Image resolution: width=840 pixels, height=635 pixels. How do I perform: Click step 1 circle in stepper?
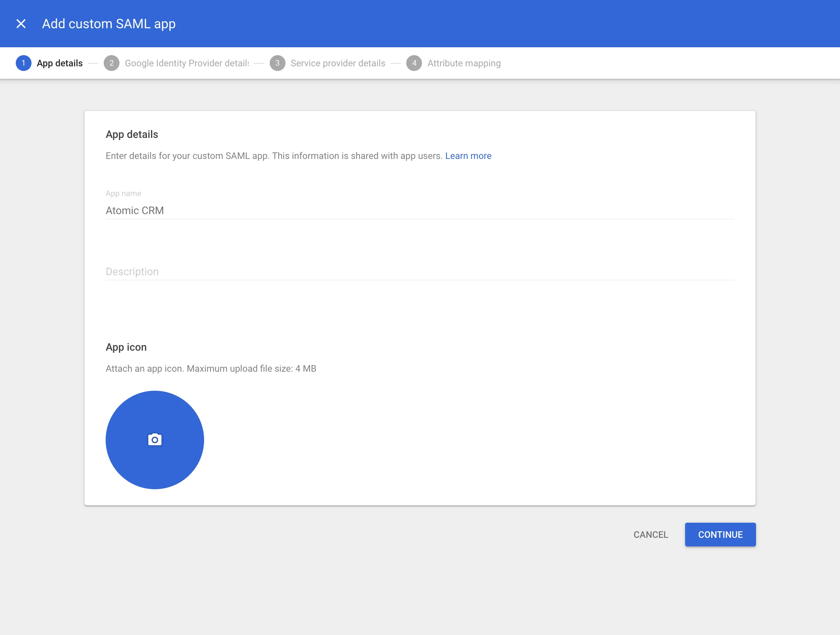point(24,63)
